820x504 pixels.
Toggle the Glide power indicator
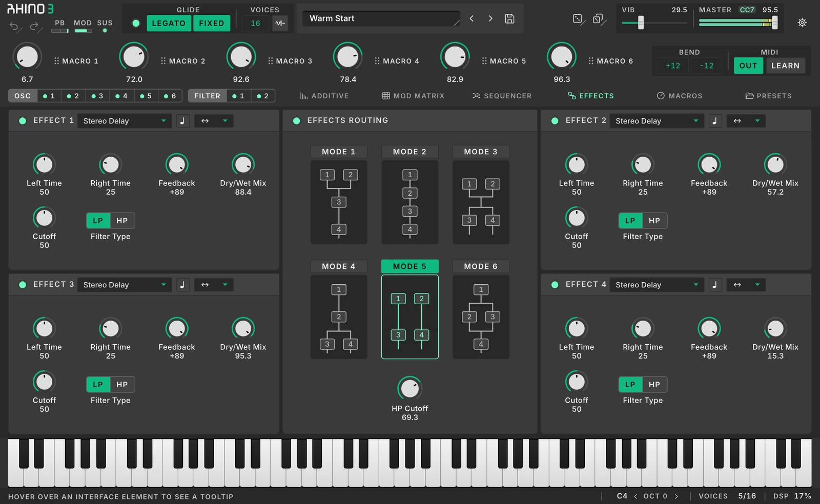click(136, 23)
